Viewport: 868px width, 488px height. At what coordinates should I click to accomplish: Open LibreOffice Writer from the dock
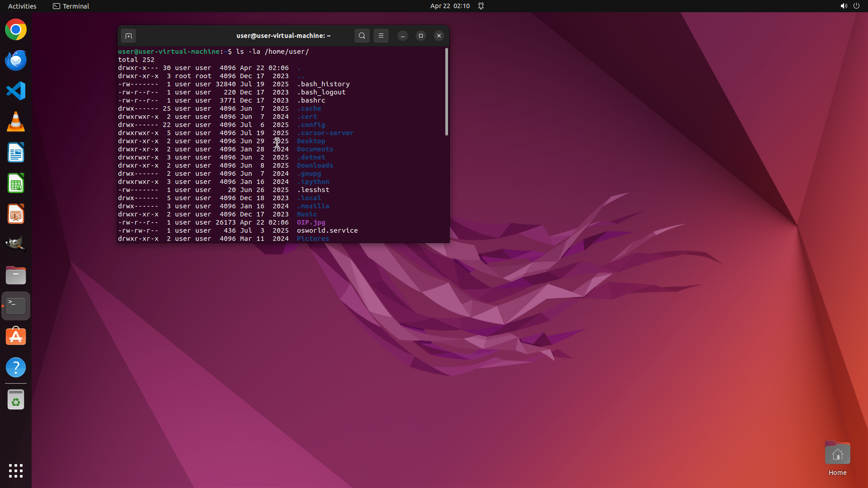16,153
